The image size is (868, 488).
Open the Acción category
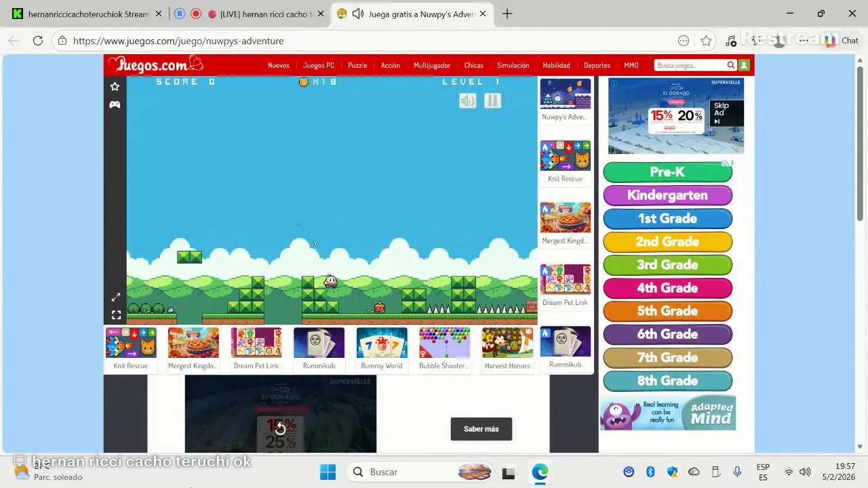pos(391,65)
